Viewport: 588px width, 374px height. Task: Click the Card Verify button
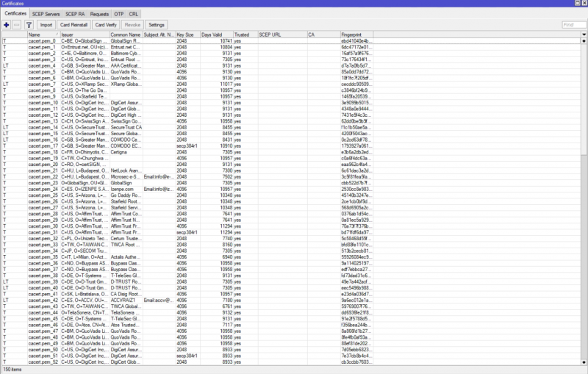point(107,25)
